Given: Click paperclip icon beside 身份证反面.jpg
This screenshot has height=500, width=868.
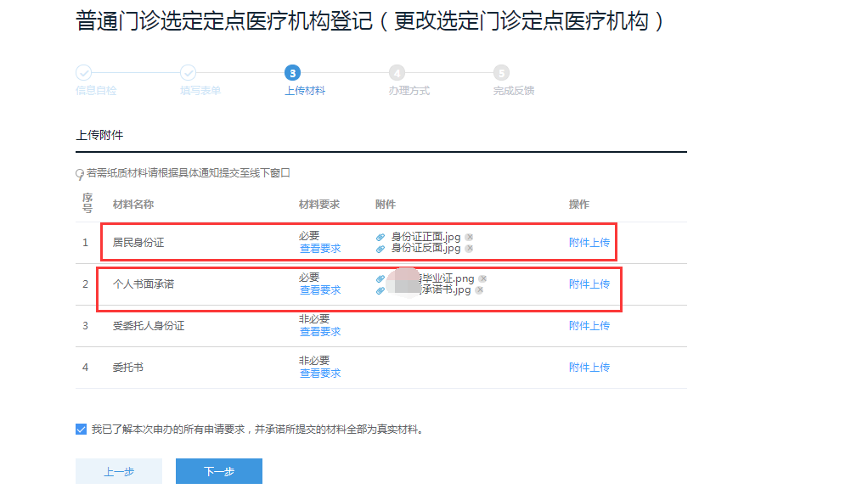Looking at the screenshot, I should click(380, 249).
